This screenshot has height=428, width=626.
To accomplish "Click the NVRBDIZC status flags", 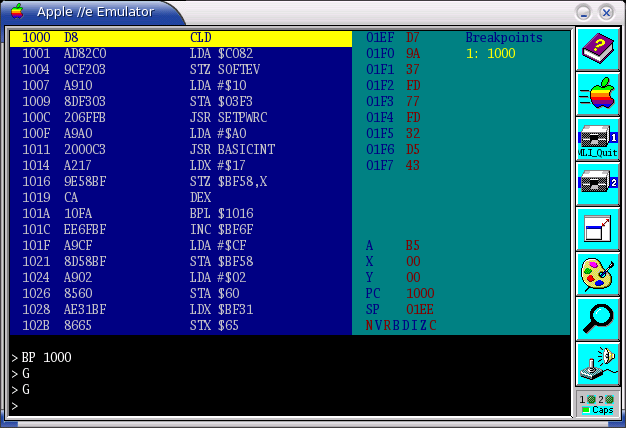I will click(x=401, y=326).
